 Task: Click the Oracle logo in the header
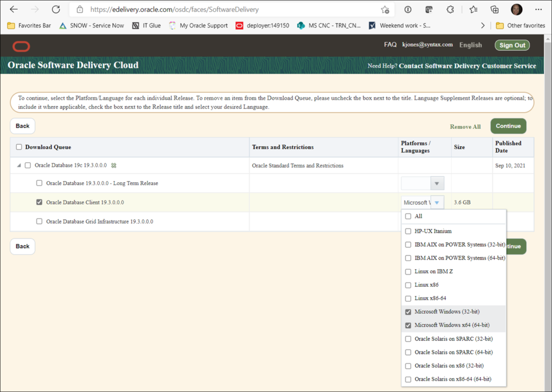20,46
